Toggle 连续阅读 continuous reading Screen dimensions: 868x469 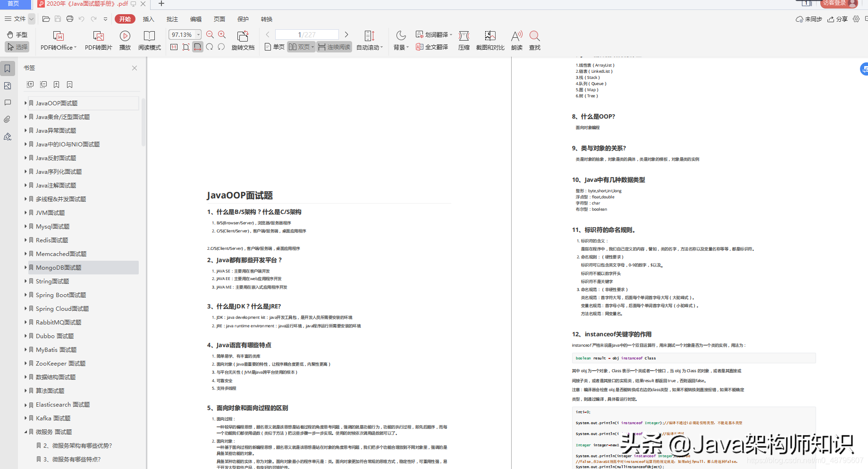point(334,47)
